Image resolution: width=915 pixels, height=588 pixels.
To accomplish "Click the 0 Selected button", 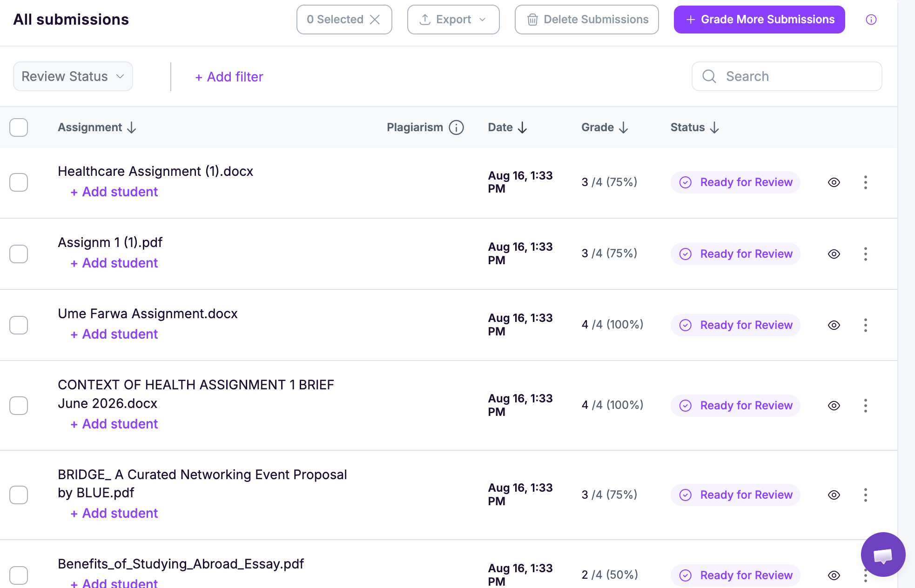I will [344, 20].
